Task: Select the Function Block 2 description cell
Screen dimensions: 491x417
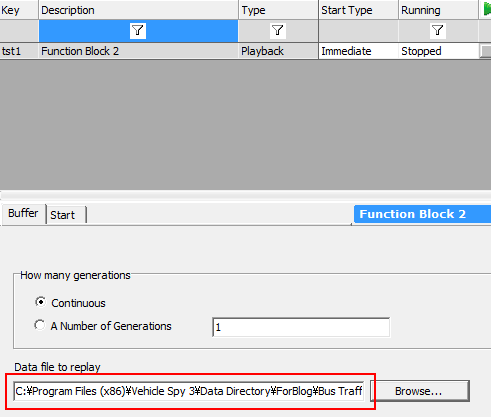Action: point(138,51)
